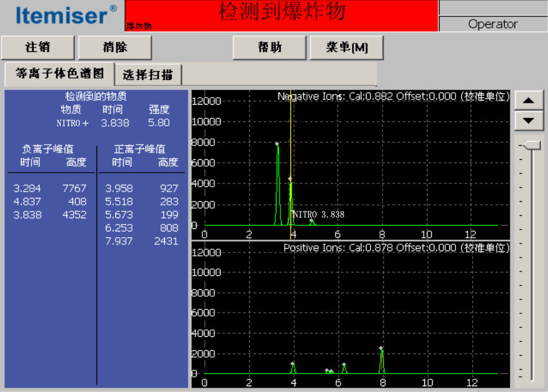Click positive peak time 7.937
Image resolution: width=548 pixels, height=392 pixels.
pos(119,242)
